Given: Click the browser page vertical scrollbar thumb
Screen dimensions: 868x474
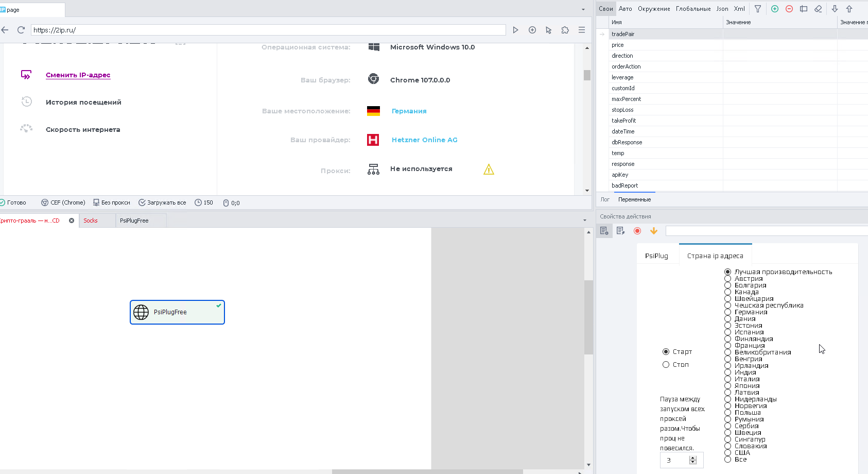Looking at the screenshot, I should tap(587, 75).
